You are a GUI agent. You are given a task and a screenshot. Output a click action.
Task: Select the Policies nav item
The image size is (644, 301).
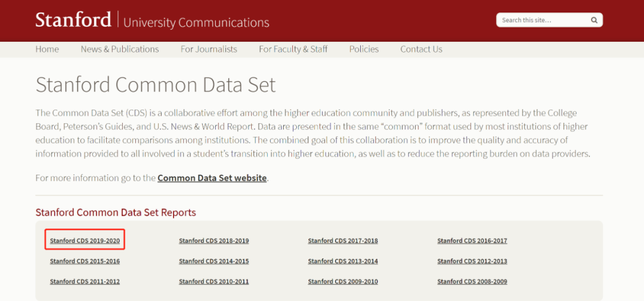[364, 49]
